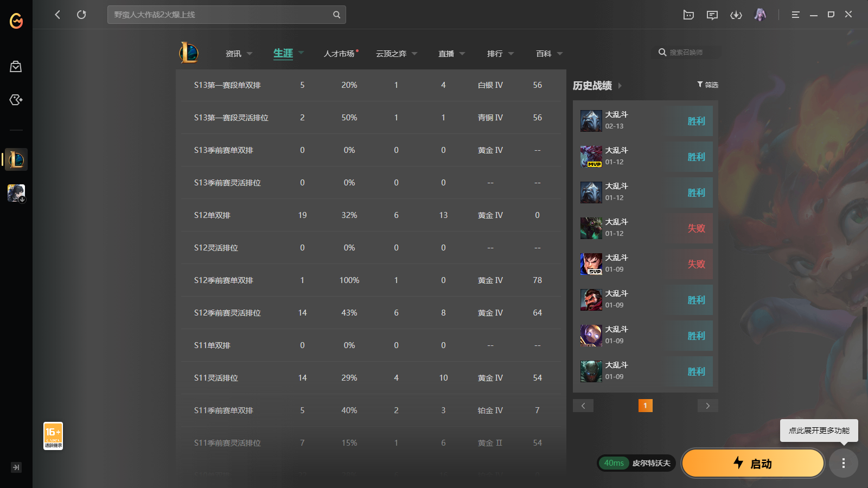This screenshot has width=868, height=488.
Task: Click the search magnifier in top bar
Action: (x=336, y=15)
